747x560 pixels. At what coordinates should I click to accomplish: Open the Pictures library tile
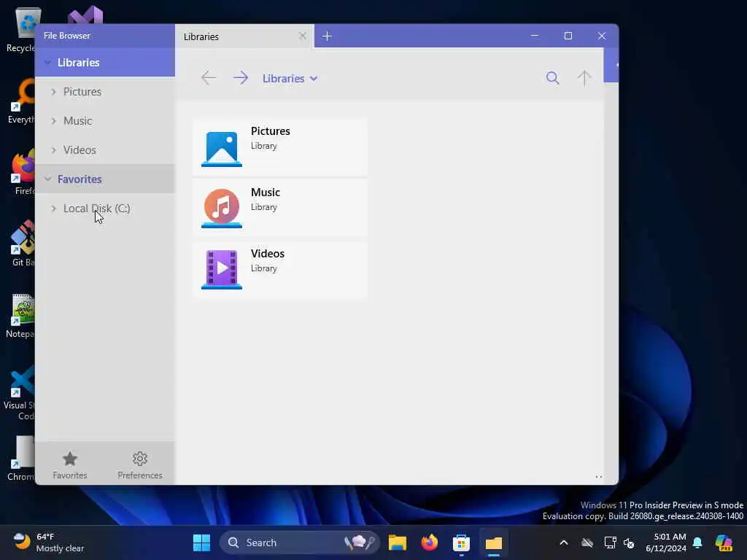[x=280, y=147]
